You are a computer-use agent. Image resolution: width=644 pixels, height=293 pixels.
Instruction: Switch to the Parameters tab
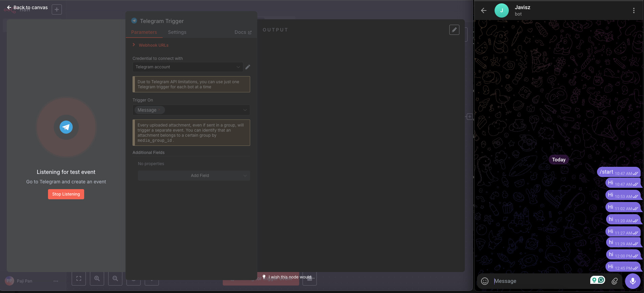[144, 32]
